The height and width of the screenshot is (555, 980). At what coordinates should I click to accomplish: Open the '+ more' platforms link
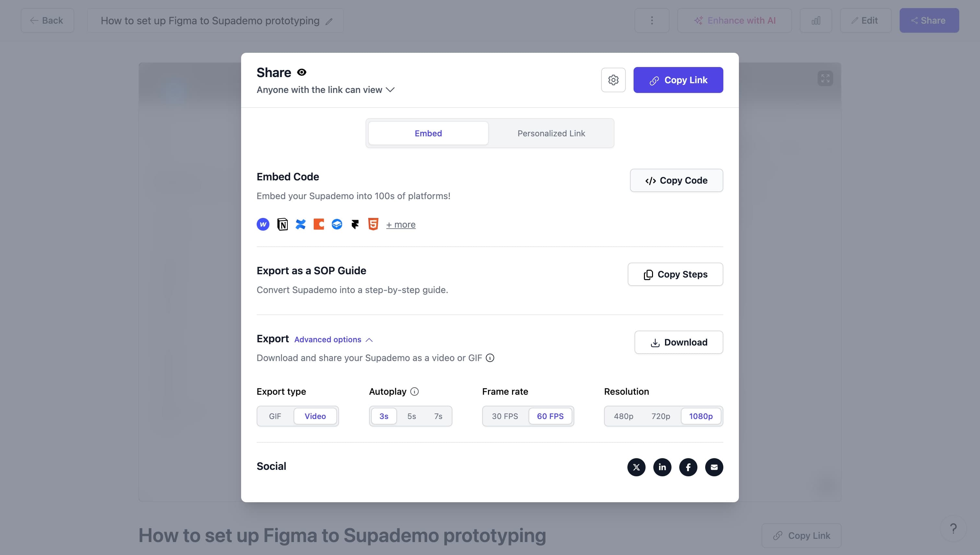[x=401, y=224]
